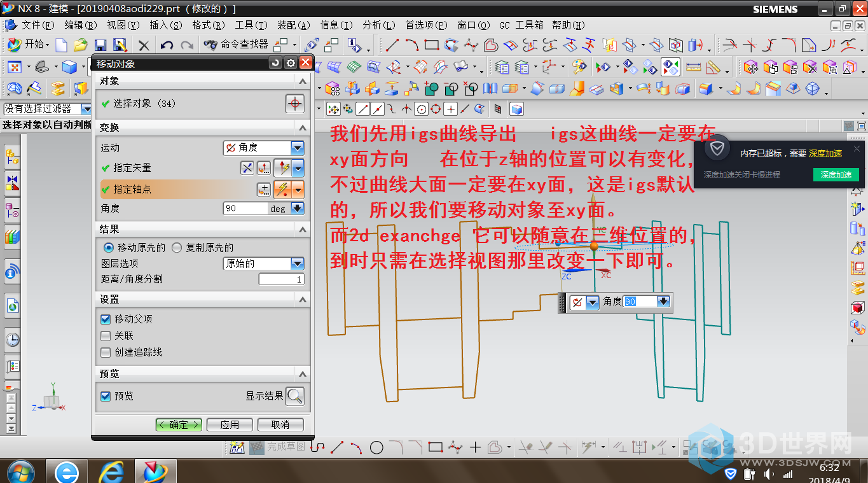
Task: Open the 分析(L) menu
Action: coord(378,25)
